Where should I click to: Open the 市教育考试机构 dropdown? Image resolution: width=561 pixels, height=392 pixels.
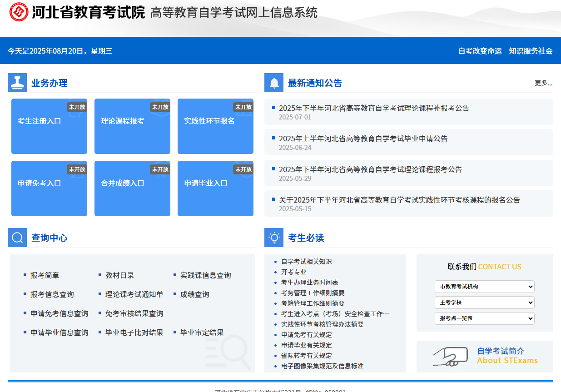(x=484, y=287)
